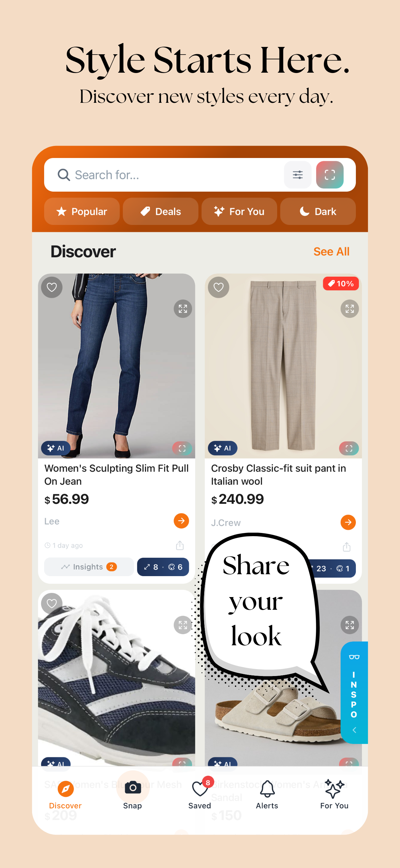Focus the Search for... field
The width and height of the screenshot is (400, 868).
(x=169, y=174)
